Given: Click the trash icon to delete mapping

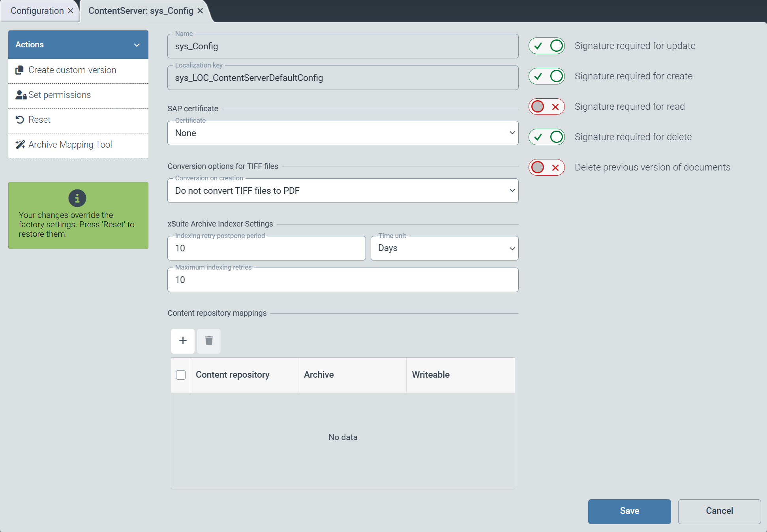Looking at the screenshot, I should (x=209, y=341).
